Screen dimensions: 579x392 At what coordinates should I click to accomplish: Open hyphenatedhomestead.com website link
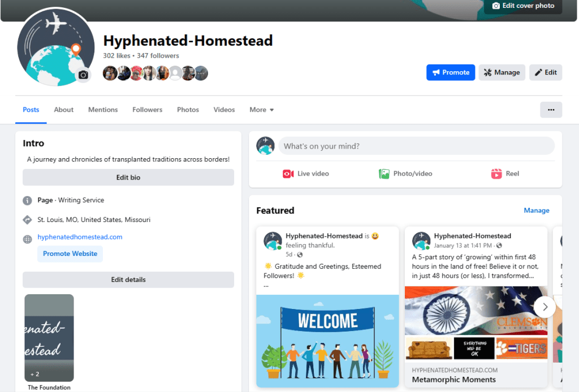click(80, 237)
